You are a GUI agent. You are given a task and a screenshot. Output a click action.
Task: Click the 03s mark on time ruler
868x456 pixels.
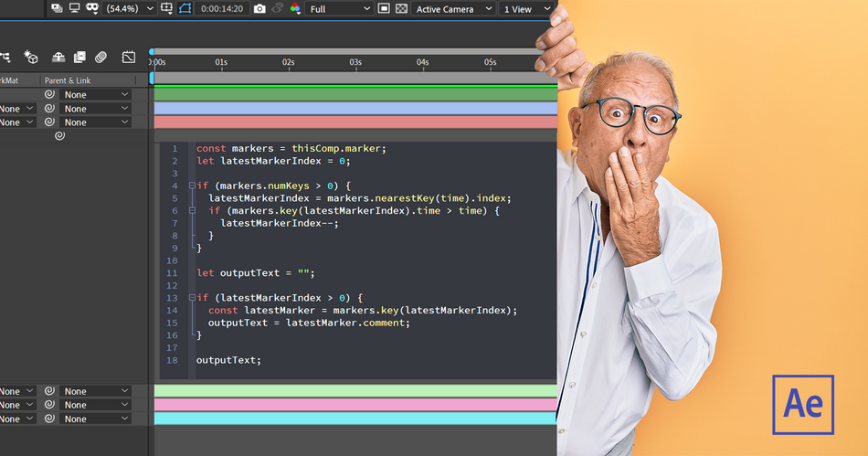(x=355, y=62)
